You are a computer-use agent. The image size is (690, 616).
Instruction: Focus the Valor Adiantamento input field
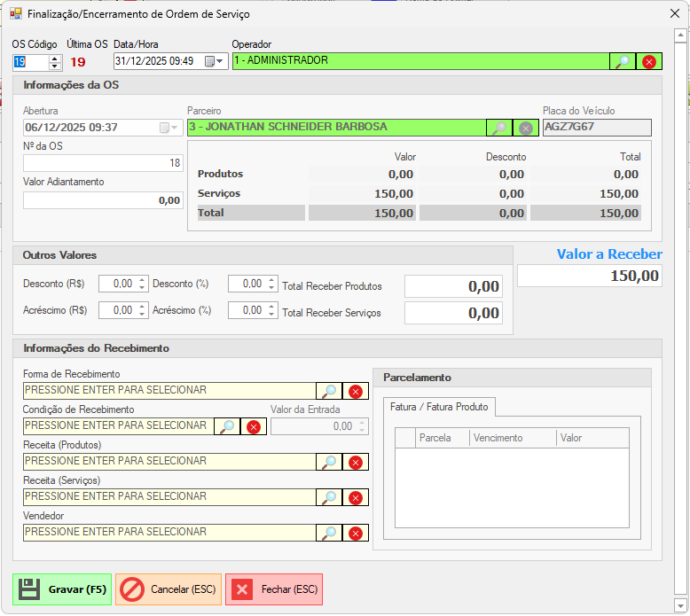click(x=103, y=200)
